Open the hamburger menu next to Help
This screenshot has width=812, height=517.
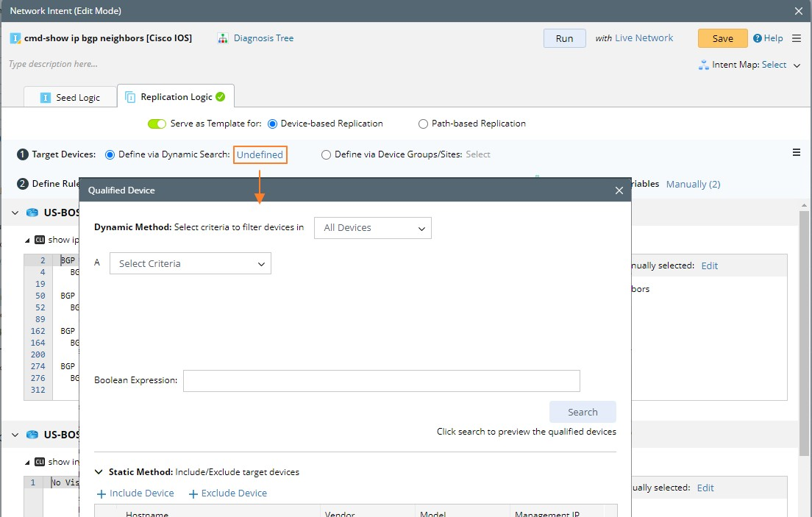pyautogui.click(x=797, y=38)
